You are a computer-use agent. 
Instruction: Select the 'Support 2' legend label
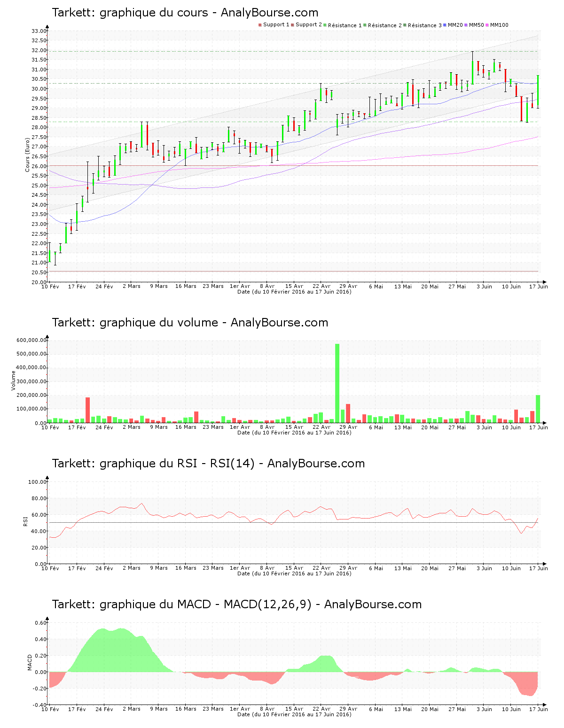tap(309, 25)
